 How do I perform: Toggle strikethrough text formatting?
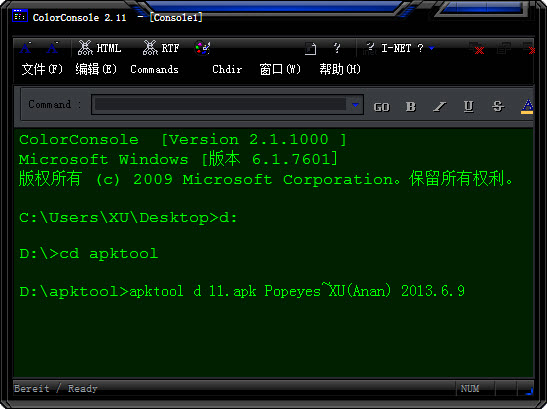pyautogui.click(x=498, y=106)
